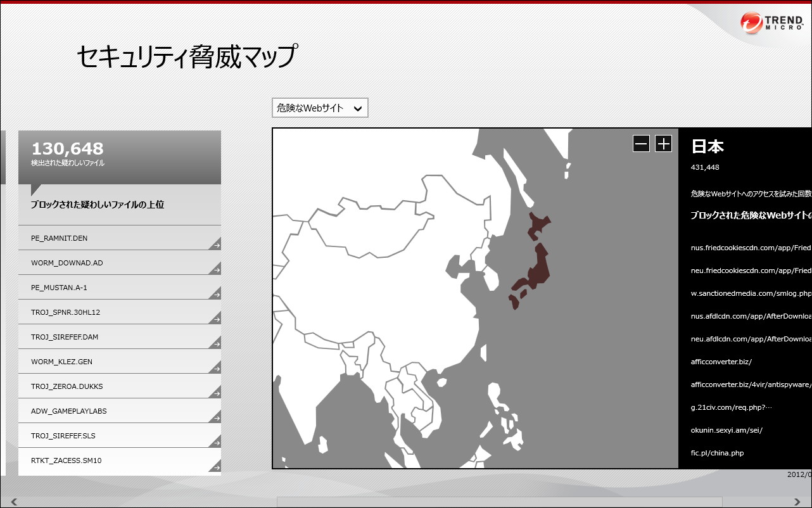Click the 130,648 detected files count

pyautogui.click(x=67, y=149)
